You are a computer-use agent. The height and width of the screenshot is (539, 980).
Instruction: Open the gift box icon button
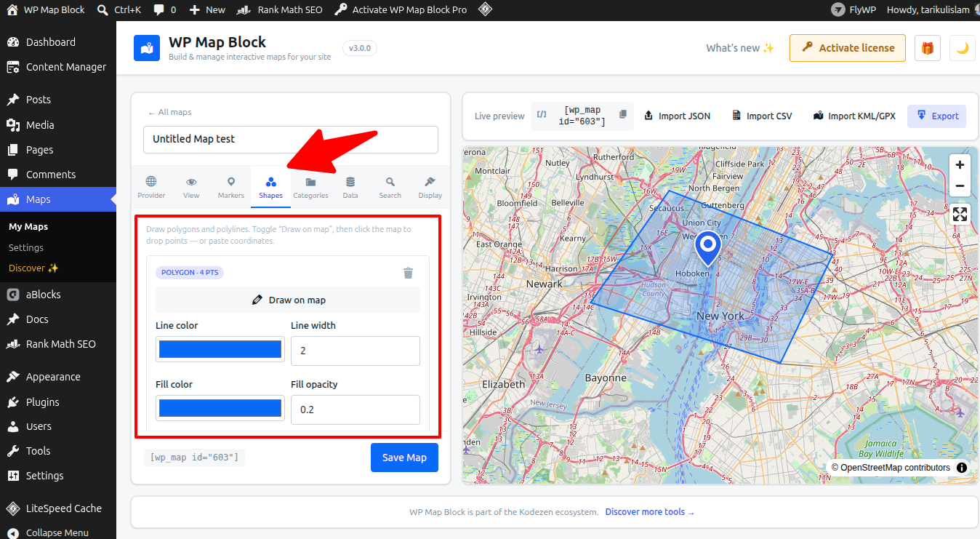pyautogui.click(x=928, y=48)
